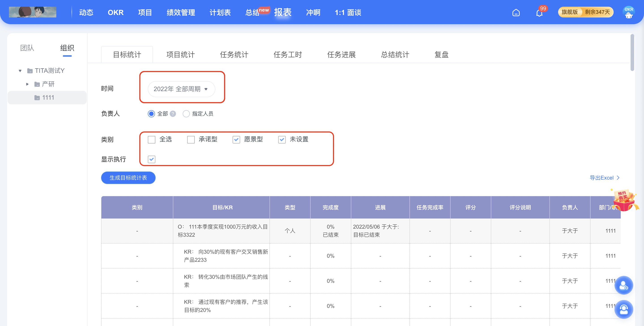Go to 1:1 面谈 in top navigation
The image size is (644, 326).
348,13
